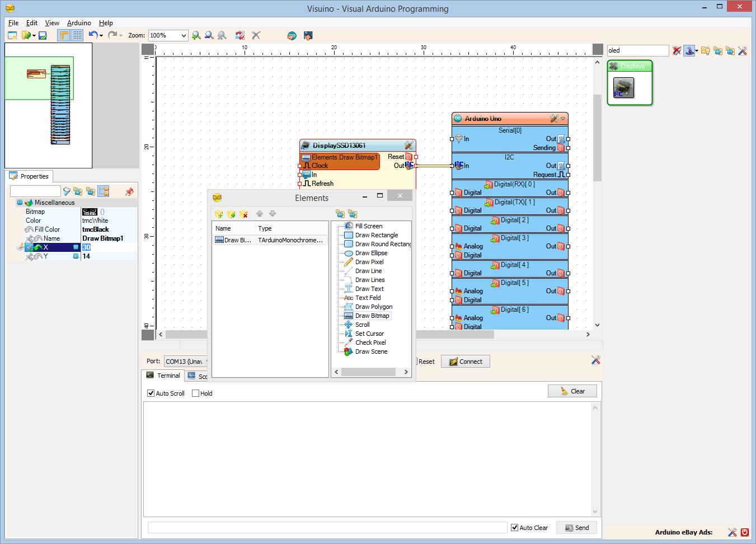Screen dimensions: 756x544
Task: Select the Draw Ellipse element
Action: [370, 253]
